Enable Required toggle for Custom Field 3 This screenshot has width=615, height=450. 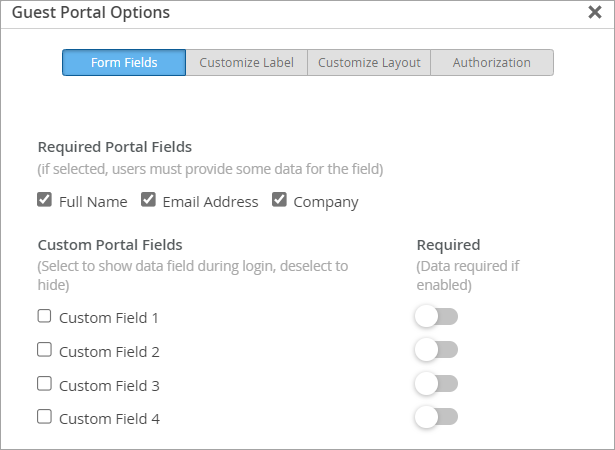(x=436, y=384)
